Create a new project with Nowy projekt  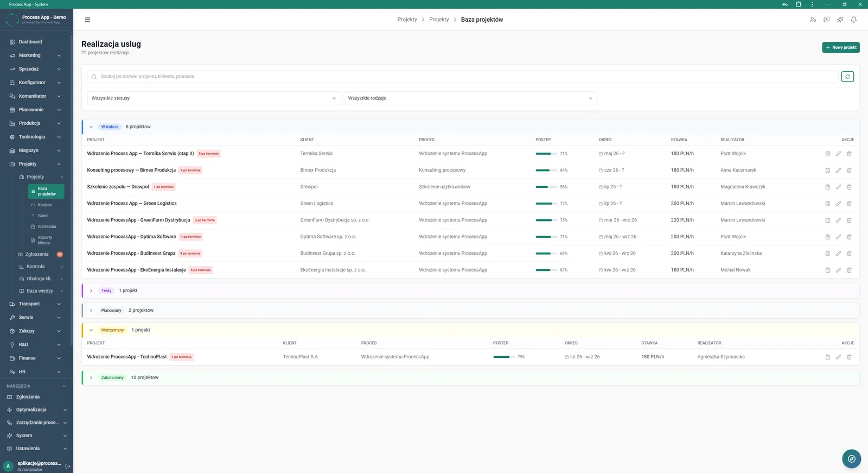pos(841,47)
